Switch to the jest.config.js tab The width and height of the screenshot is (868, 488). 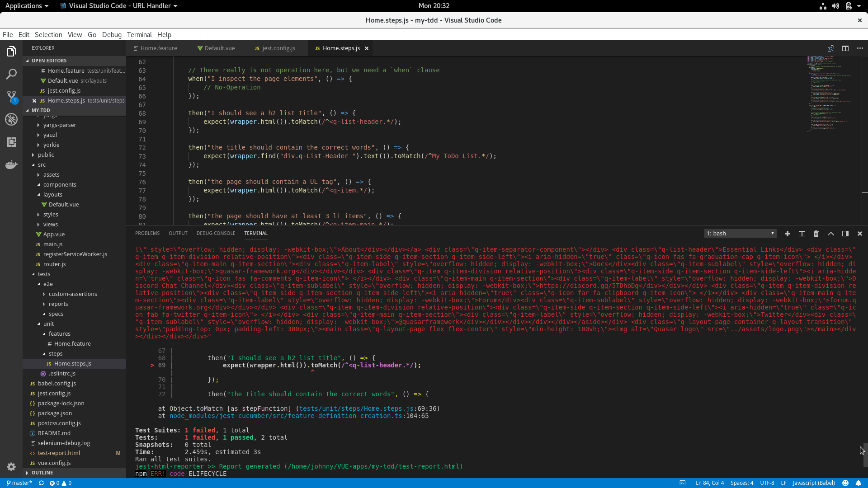pyautogui.click(x=278, y=48)
